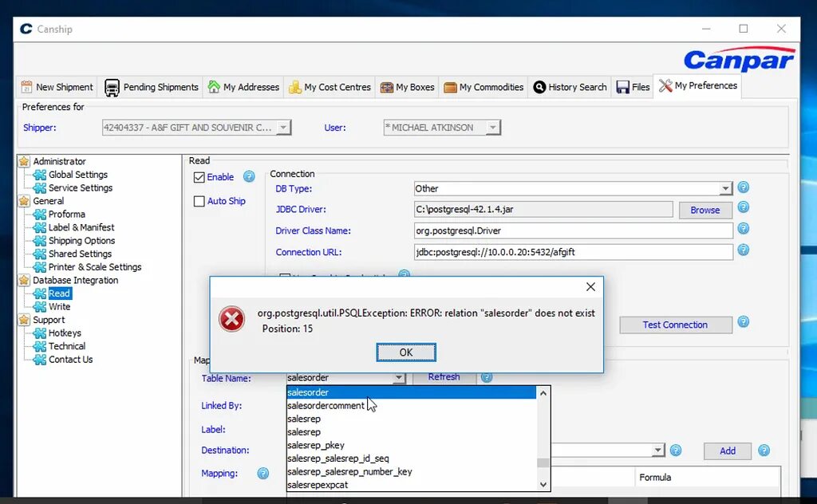Click the Test Connection button
This screenshot has height=504, width=817.
point(675,325)
